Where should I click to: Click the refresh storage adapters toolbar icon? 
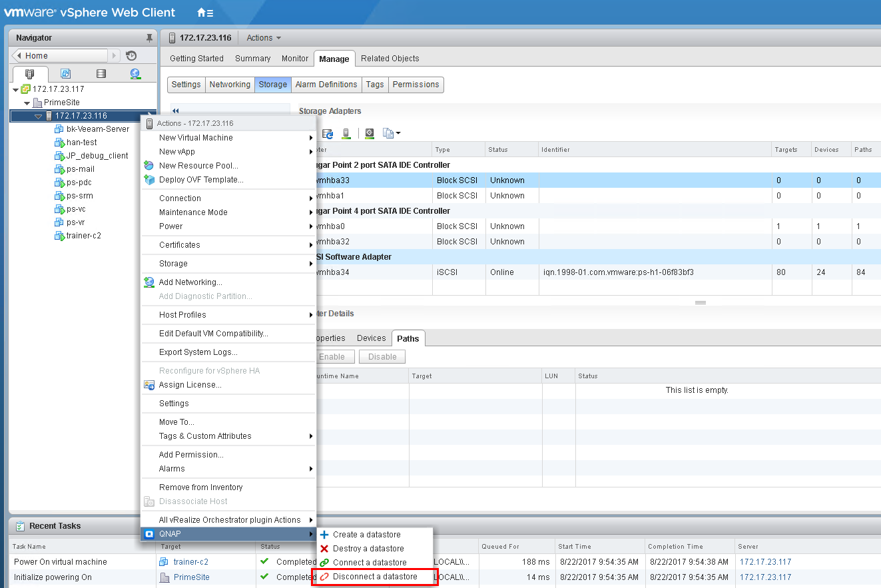click(x=328, y=133)
